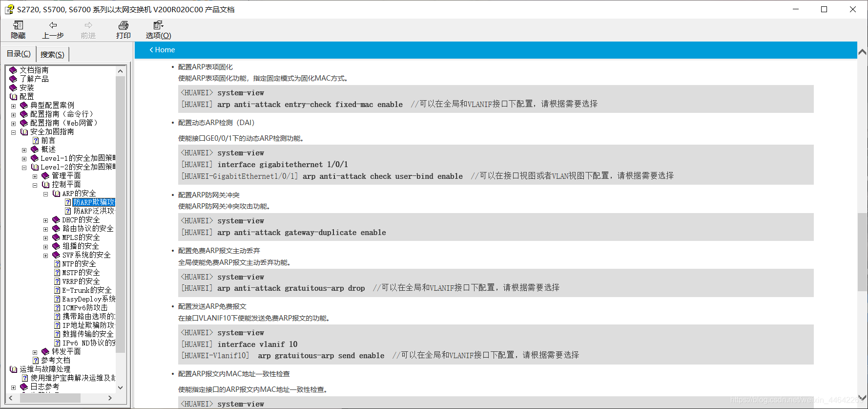Viewport: 868px width, 409px height.
Task: Open the VRRP的安全 topic
Action: click(81, 281)
